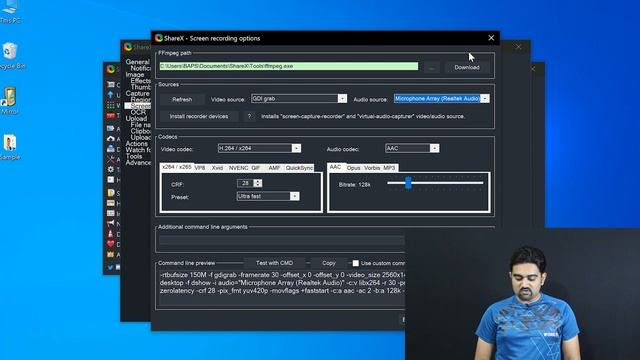Screen dimensions: 640x360
Task: Open Image history icon in main window
Action: click(x=111, y=213)
